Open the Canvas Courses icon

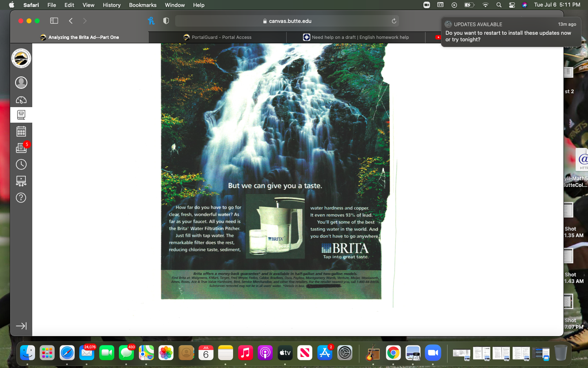click(x=21, y=115)
